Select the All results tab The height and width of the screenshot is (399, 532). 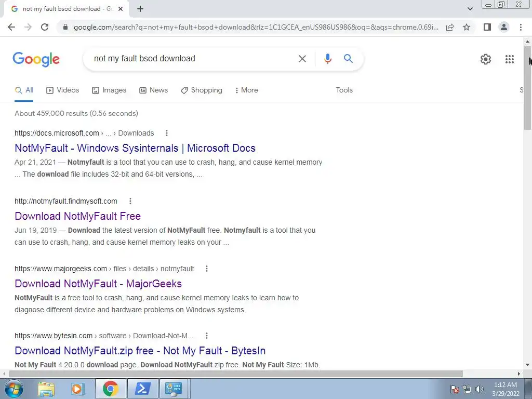[x=24, y=90]
